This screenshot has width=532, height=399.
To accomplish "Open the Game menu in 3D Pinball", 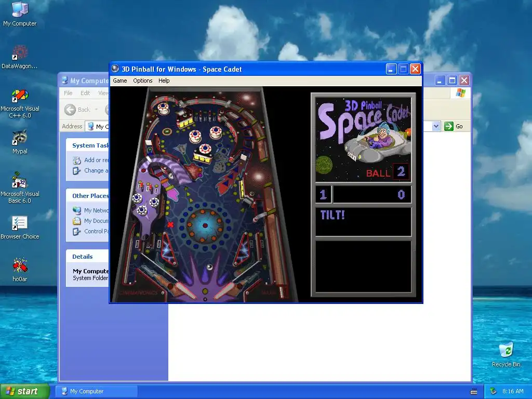I will 120,81.
